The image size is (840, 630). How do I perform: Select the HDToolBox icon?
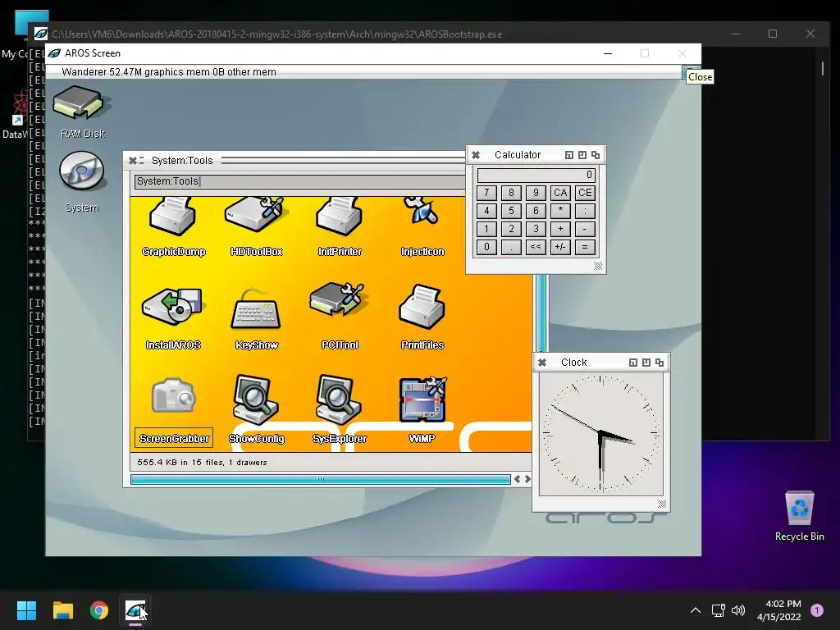tap(256, 226)
